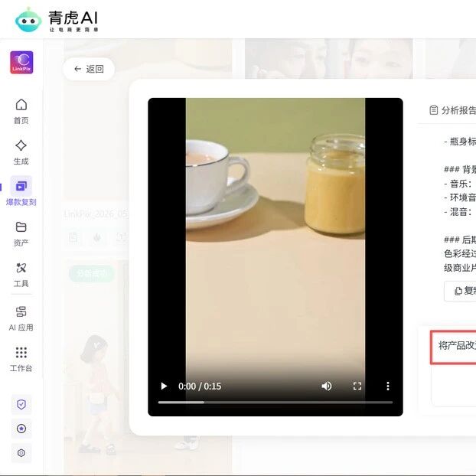Open 资产 assets in sidebar
Screen dimensions: 476x476
[21, 233]
